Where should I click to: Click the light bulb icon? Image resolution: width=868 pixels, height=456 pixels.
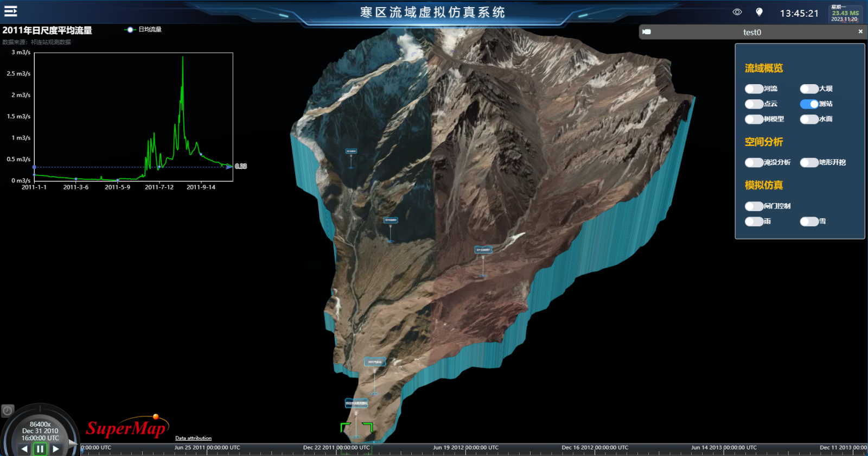coord(759,12)
